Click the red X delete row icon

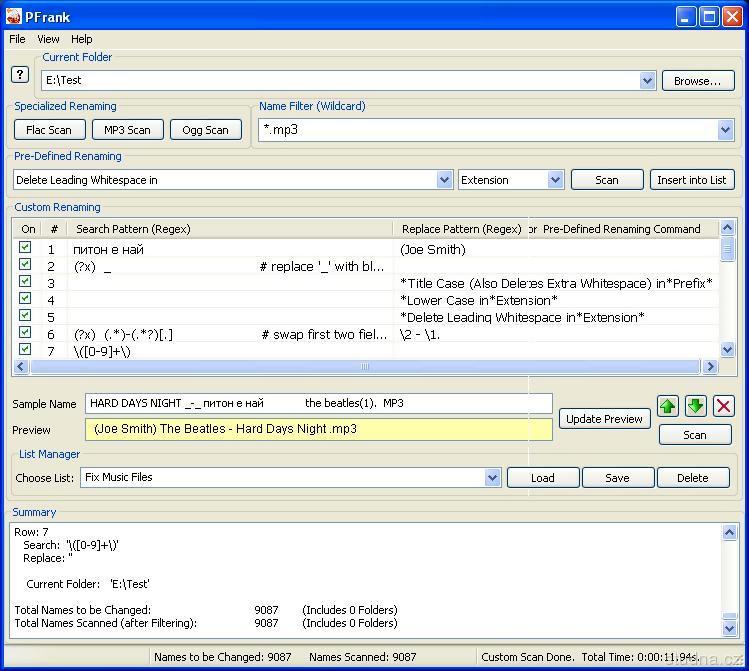pos(723,406)
